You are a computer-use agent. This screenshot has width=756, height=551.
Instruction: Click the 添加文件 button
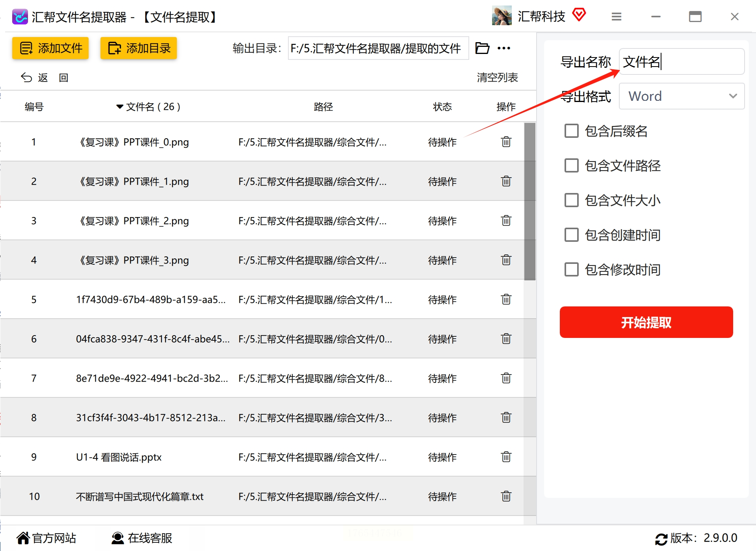click(x=50, y=48)
